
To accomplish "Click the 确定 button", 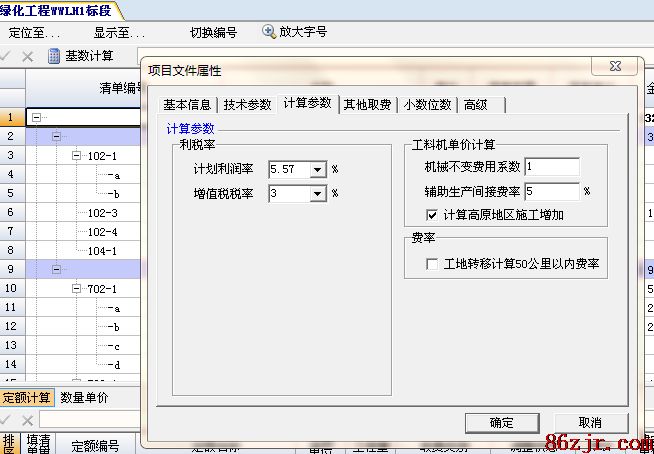I will [x=501, y=422].
